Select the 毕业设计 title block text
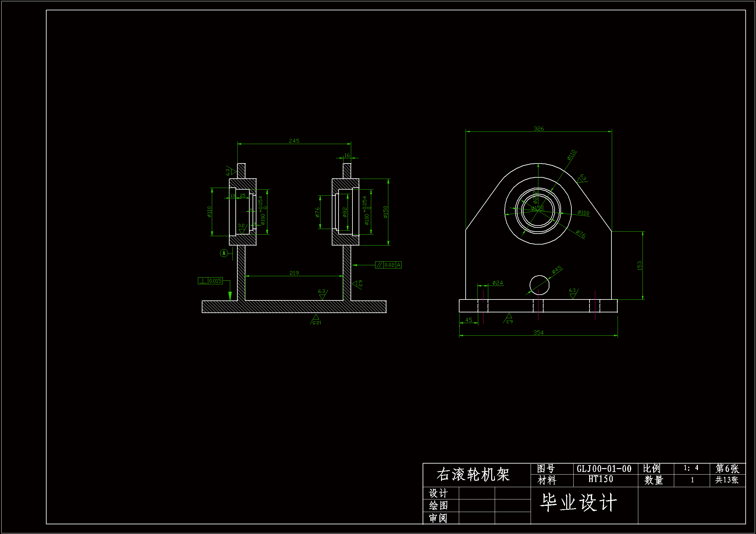Screen dimensions: 756x534 coord(578,503)
